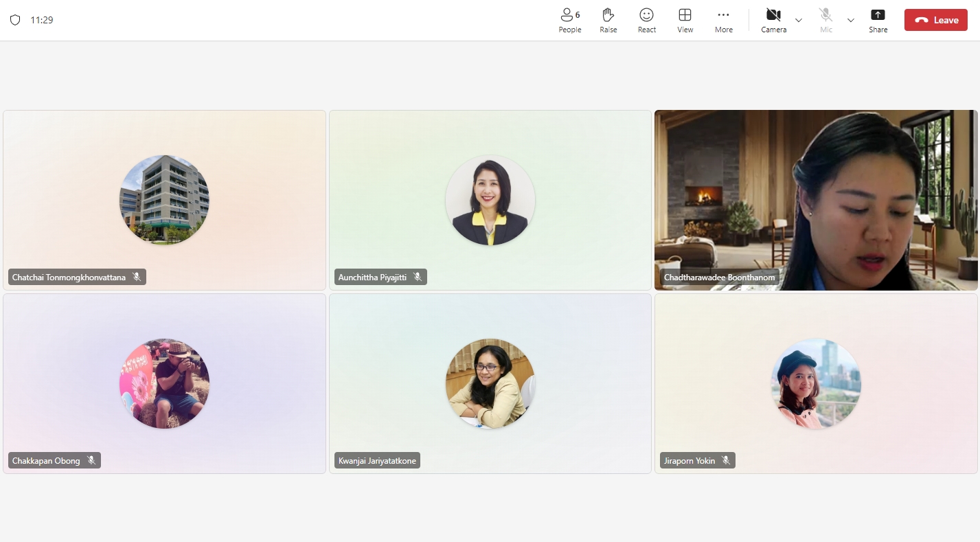Turn on the Camera

pyautogui.click(x=773, y=20)
